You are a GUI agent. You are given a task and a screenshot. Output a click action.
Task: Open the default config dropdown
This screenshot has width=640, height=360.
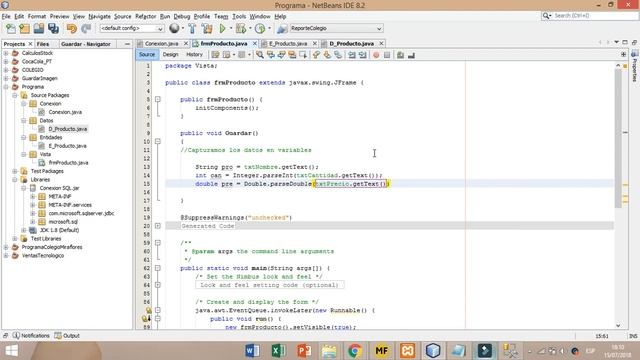point(132,29)
